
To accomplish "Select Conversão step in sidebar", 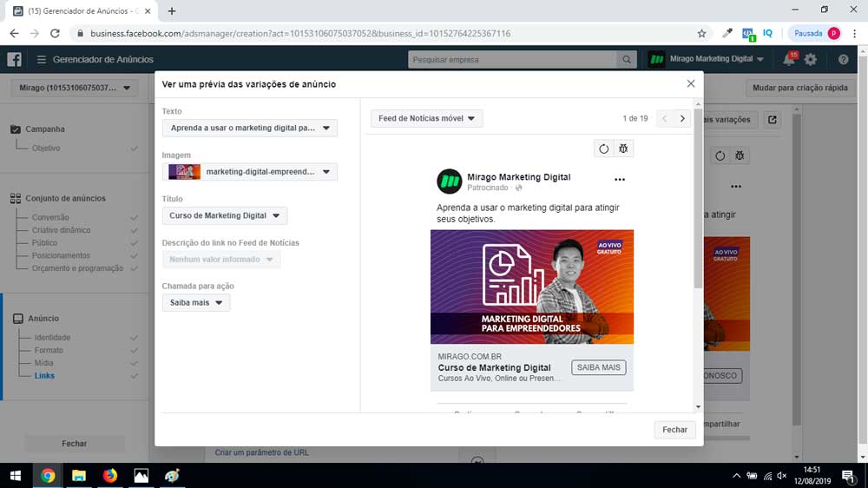I will coord(50,217).
